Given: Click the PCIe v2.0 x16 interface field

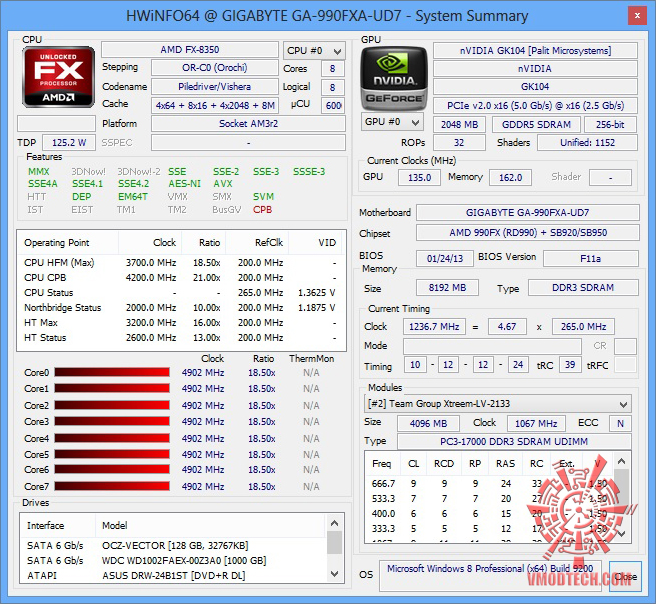Looking at the screenshot, I should [x=535, y=105].
